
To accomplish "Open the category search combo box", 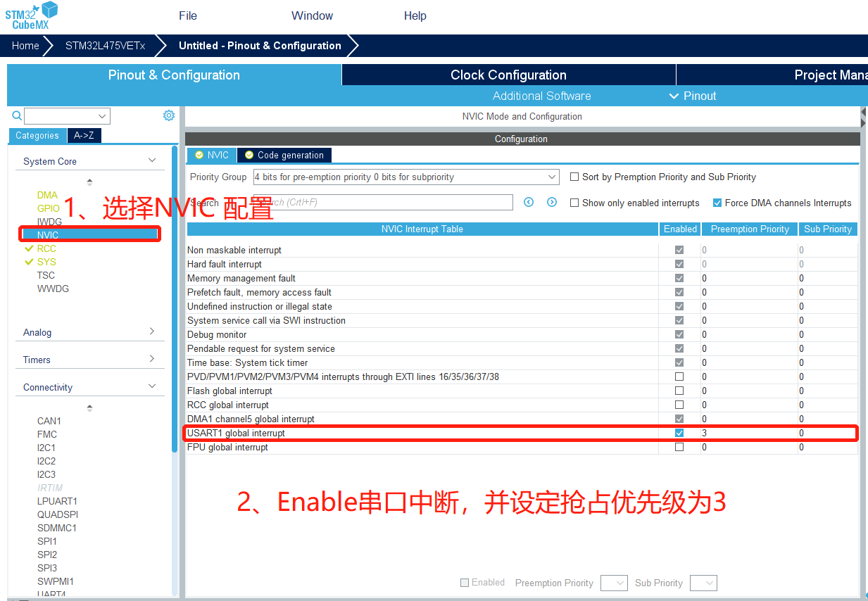I will pyautogui.click(x=67, y=116).
